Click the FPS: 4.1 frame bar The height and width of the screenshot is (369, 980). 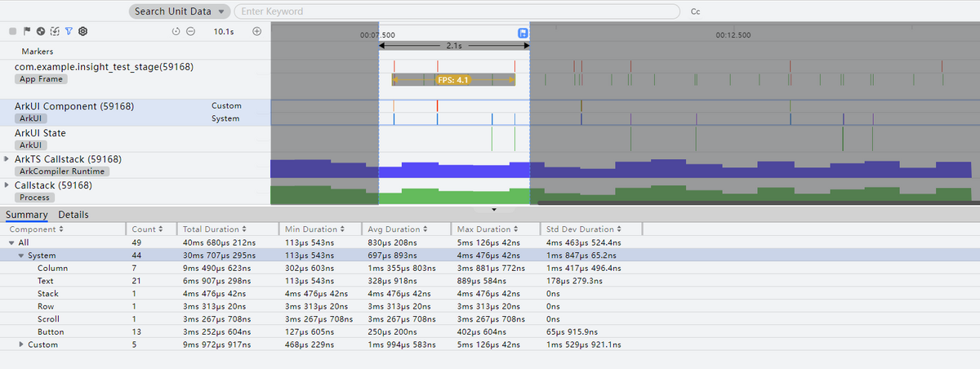(453, 80)
